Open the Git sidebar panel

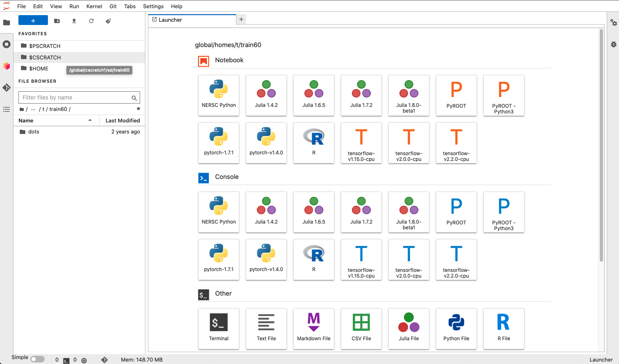click(7, 88)
